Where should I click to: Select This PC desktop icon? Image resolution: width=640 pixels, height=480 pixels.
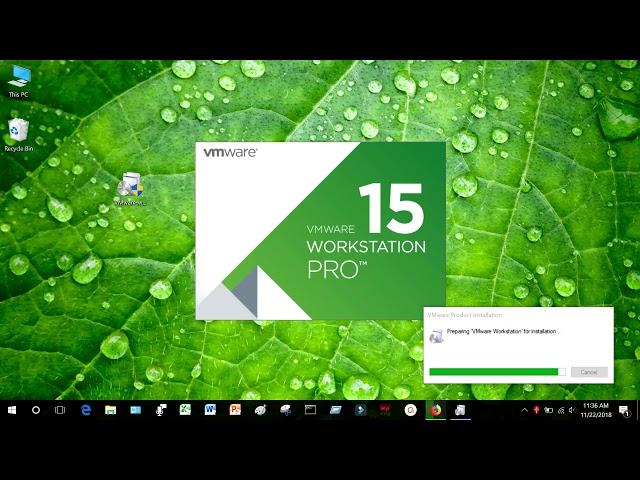pyautogui.click(x=19, y=81)
